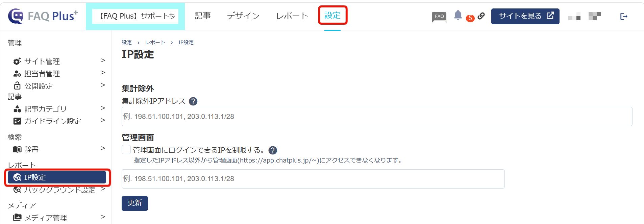Open the FAQ chat bubble icon
Image resolution: width=644 pixels, height=224 pixels.
click(x=439, y=17)
